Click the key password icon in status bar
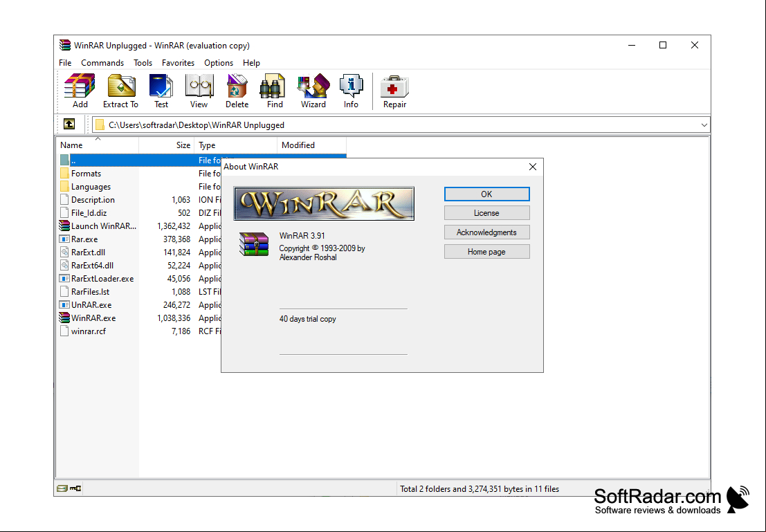766x532 pixels. (x=75, y=488)
